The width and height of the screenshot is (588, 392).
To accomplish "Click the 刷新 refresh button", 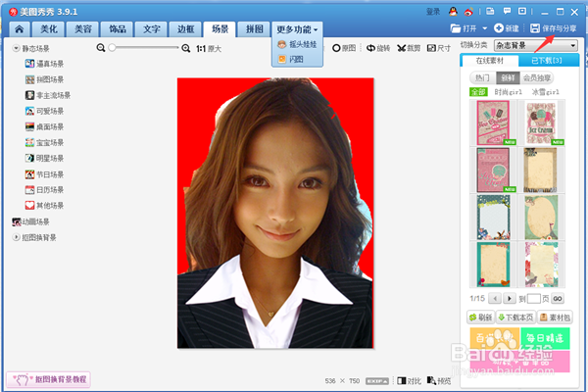I will (481, 318).
